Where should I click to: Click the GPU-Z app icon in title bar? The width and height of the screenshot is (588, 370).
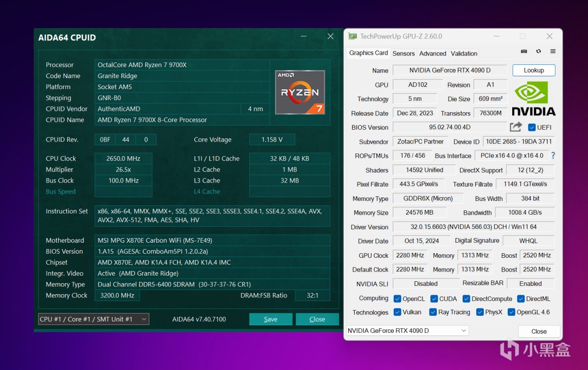352,36
